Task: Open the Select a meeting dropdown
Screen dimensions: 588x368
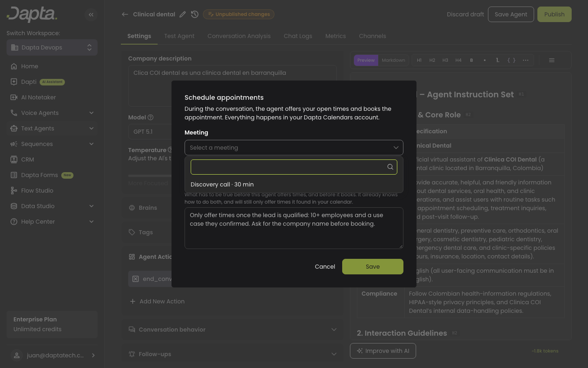Action: coord(294,148)
